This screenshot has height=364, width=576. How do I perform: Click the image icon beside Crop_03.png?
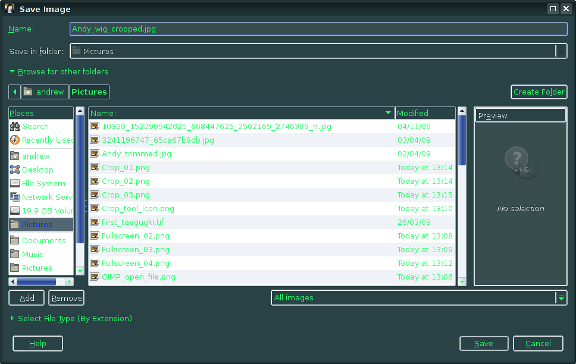(x=95, y=194)
